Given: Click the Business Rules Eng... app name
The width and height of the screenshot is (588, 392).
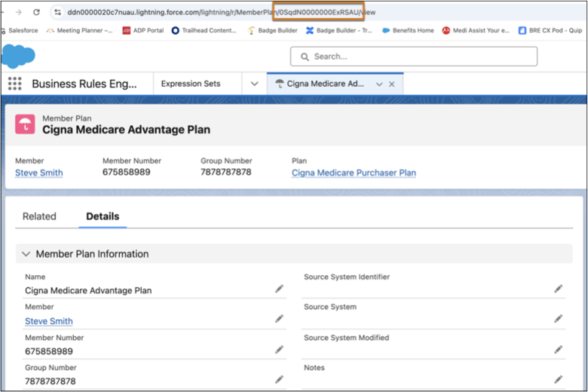Looking at the screenshot, I should pos(84,84).
